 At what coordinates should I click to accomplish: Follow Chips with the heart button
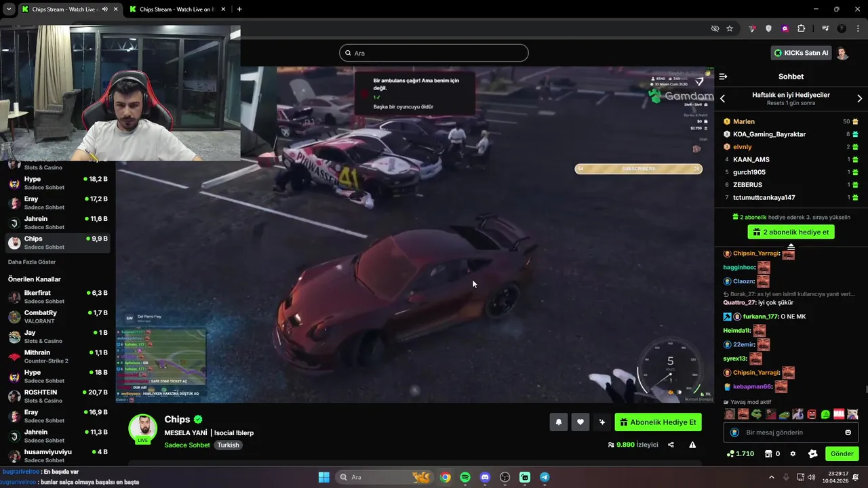[580, 422]
